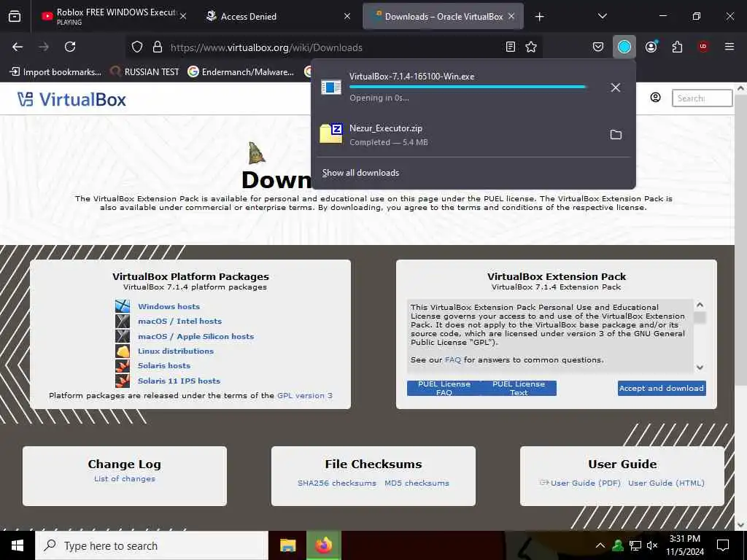The height and width of the screenshot is (560, 747).
Task: Open the Firefox application hamburger menu
Action: click(x=729, y=47)
